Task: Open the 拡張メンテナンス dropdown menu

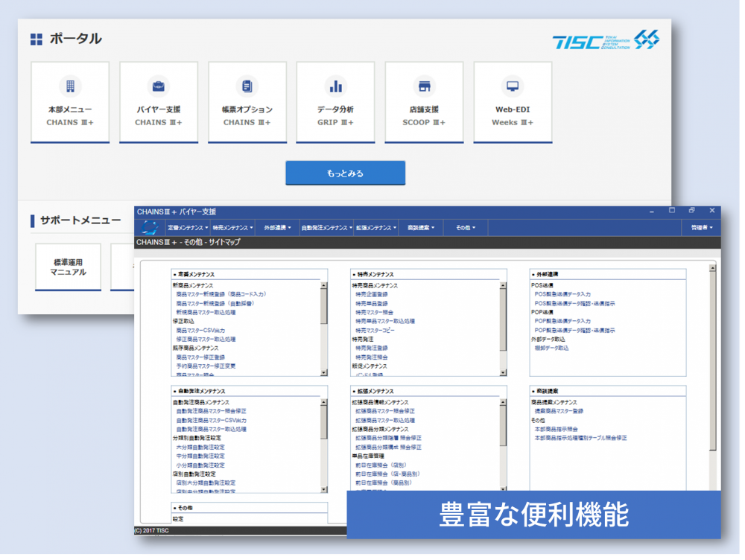Action: point(376,228)
